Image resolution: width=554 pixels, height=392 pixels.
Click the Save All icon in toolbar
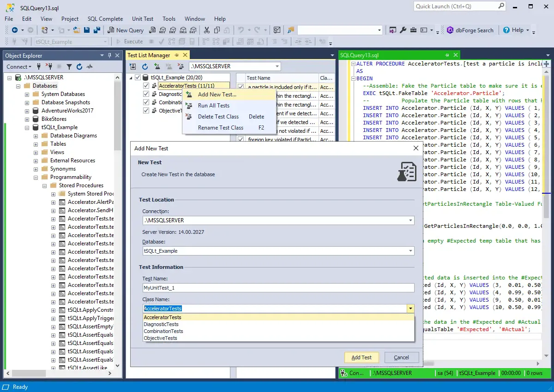tap(97, 30)
